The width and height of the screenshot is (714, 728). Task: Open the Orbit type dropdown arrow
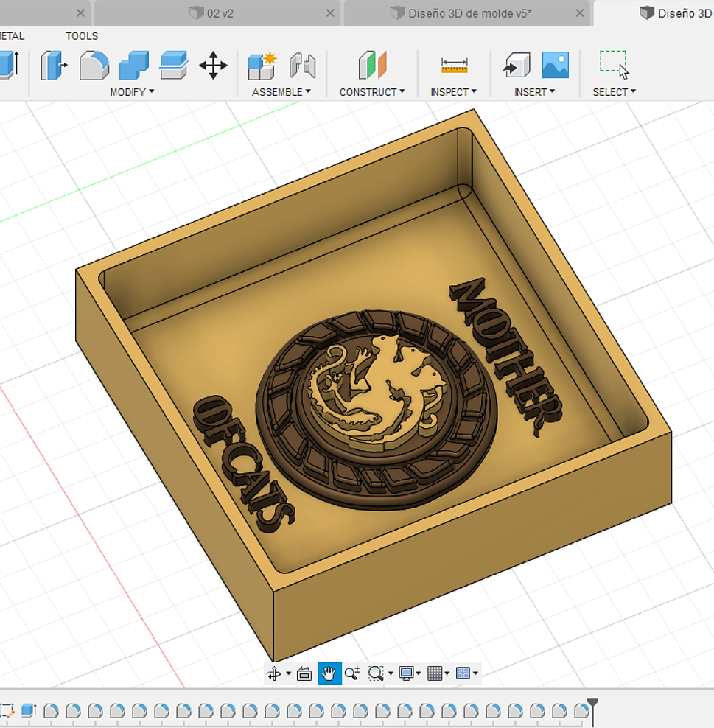click(288, 673)
